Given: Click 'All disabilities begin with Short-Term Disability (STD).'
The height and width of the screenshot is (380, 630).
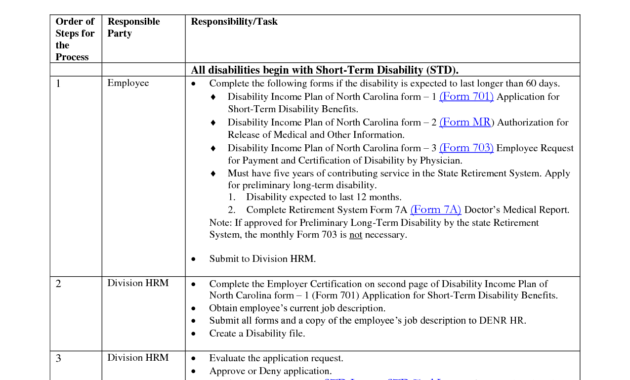Looking at the screenshot, I should pyautogui.click(x=324, y=70).
